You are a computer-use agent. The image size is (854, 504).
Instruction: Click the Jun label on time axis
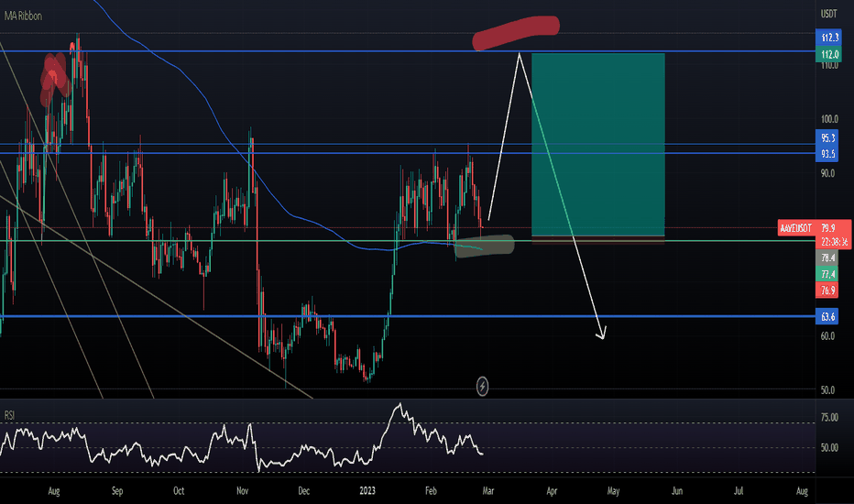click(677, 491)
